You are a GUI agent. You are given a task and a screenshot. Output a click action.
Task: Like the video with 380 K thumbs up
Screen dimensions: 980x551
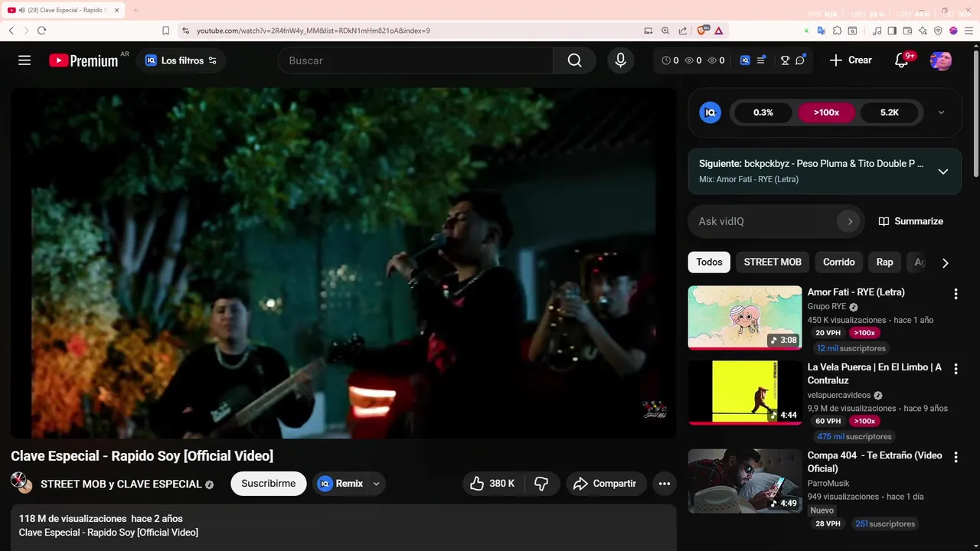click(492, 484)
